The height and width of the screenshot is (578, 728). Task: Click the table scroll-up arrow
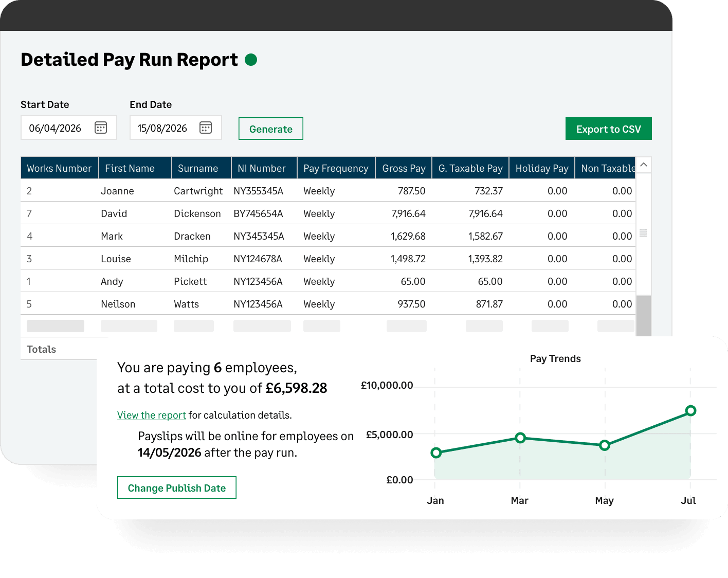tap(644, 165)
